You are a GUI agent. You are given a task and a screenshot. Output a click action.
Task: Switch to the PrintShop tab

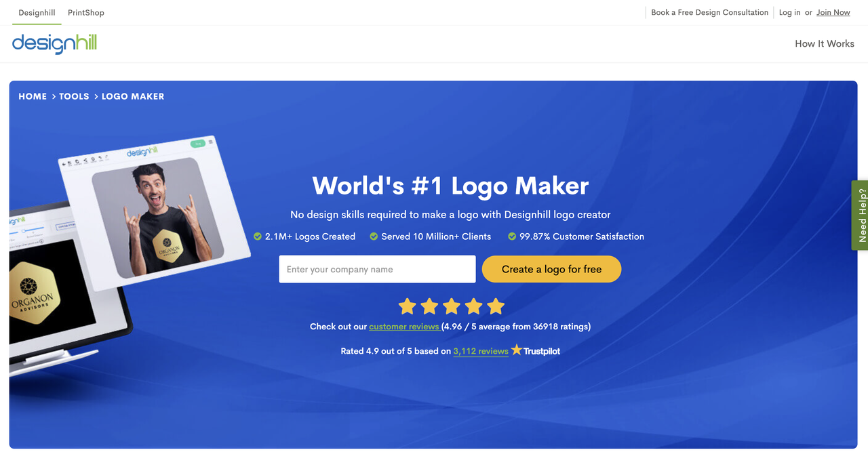(x=86, y=12)
